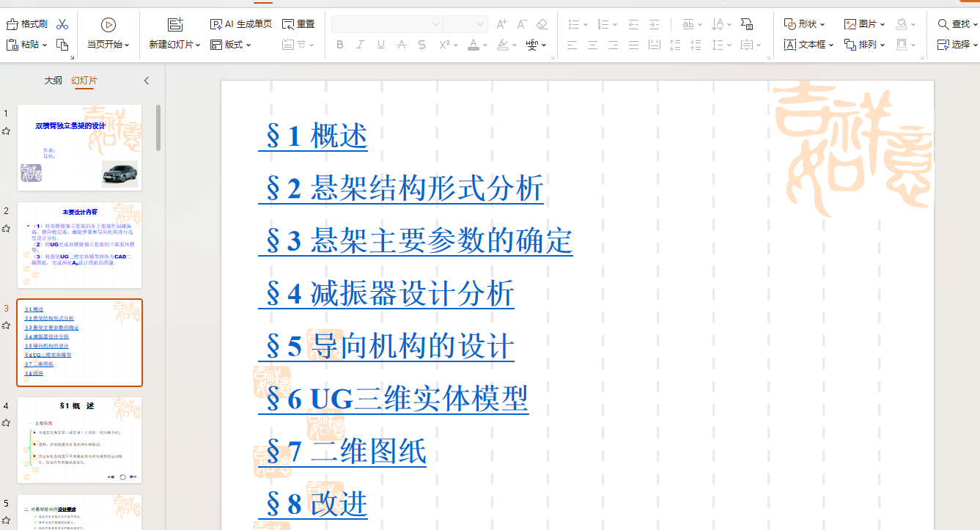Toggle strikethrough formatting
The image size is (980, 530).
401,45
